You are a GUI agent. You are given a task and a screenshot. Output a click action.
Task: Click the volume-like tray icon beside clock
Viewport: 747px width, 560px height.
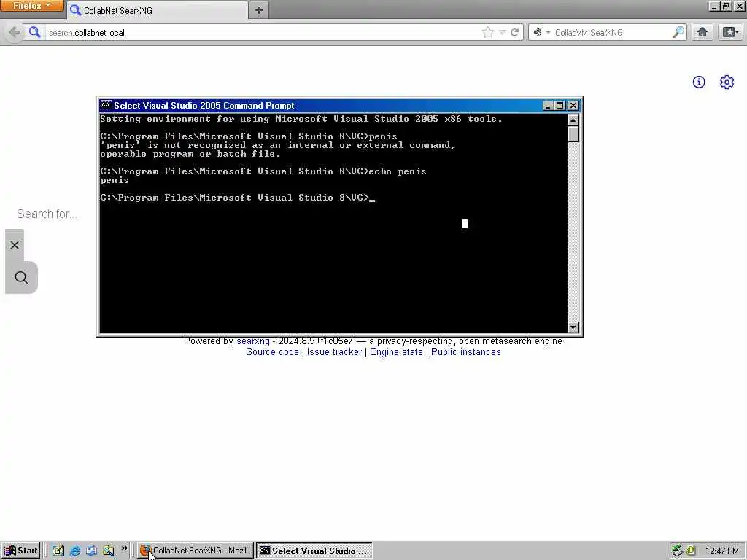point(691,551)
